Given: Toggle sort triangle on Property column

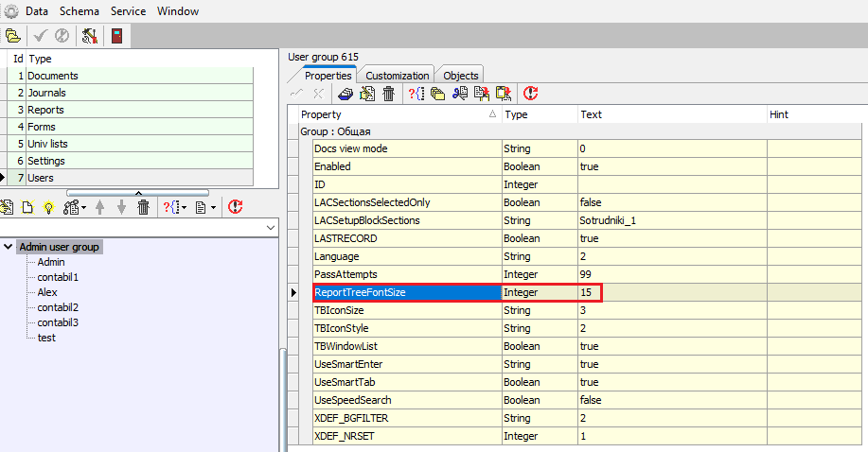Looking at the screenshot, I should [x=492, y=114].
